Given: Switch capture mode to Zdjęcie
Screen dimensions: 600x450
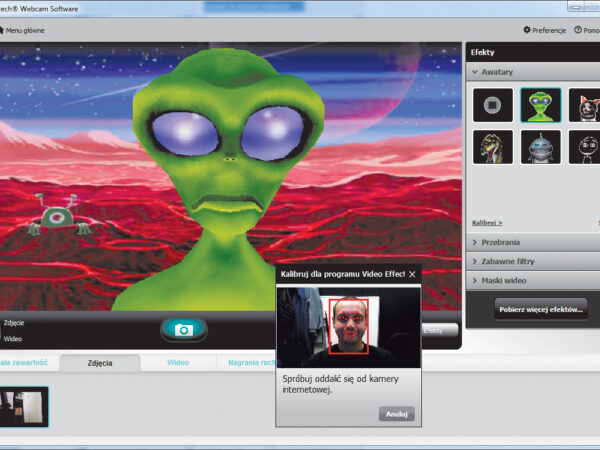Looking at the screenshot, I should tap(15, 323).
